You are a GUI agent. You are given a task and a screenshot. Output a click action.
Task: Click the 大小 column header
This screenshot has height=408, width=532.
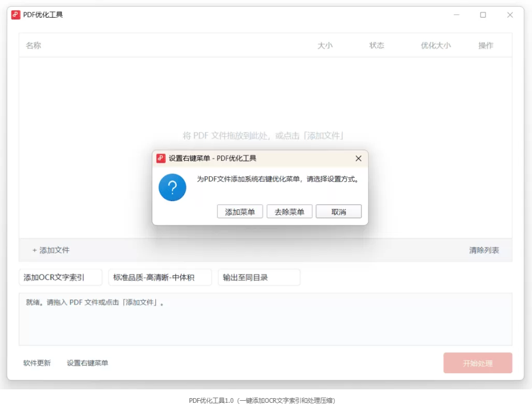pyautogui.click(x=325, y=46)
